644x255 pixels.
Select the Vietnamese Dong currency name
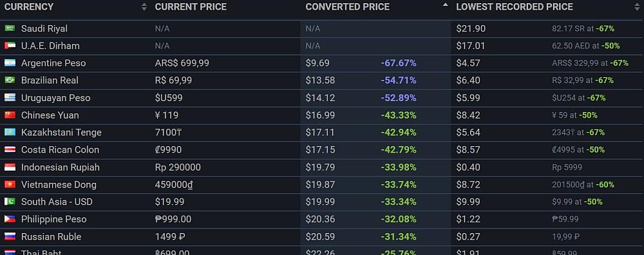(x=59, y=185)
